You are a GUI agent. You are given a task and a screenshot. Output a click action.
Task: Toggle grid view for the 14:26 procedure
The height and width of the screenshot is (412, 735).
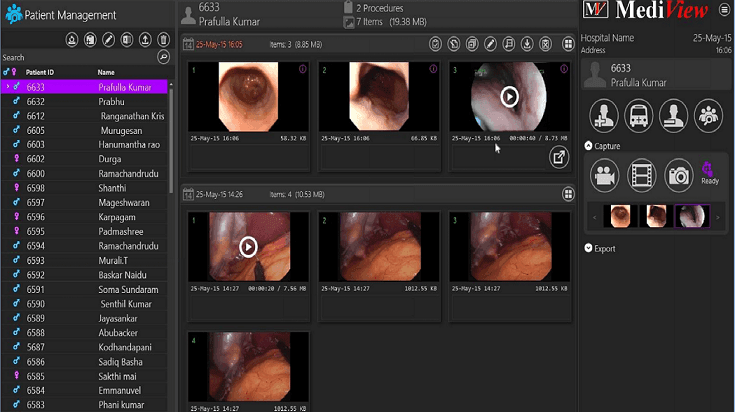click(568, 194)
